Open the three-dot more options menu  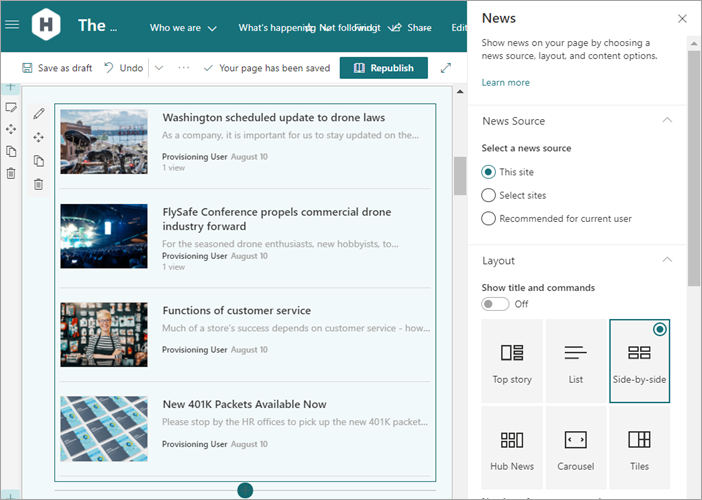click(x=184, y=68)
